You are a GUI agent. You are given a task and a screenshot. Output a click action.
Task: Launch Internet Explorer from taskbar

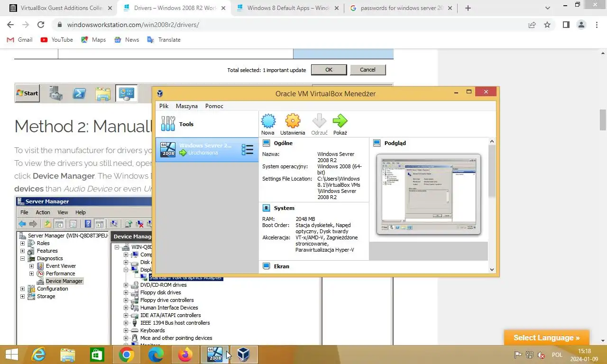coord(38,355)
